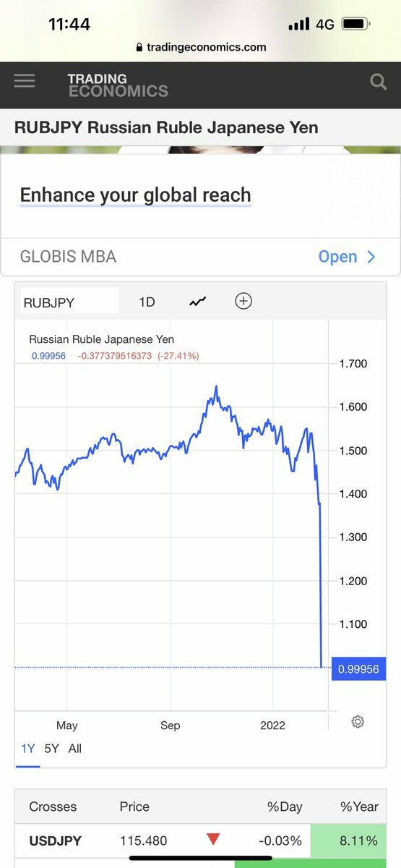Tap the chevron next to Open
The image size is (401, 868).
[x=371, y=257]
